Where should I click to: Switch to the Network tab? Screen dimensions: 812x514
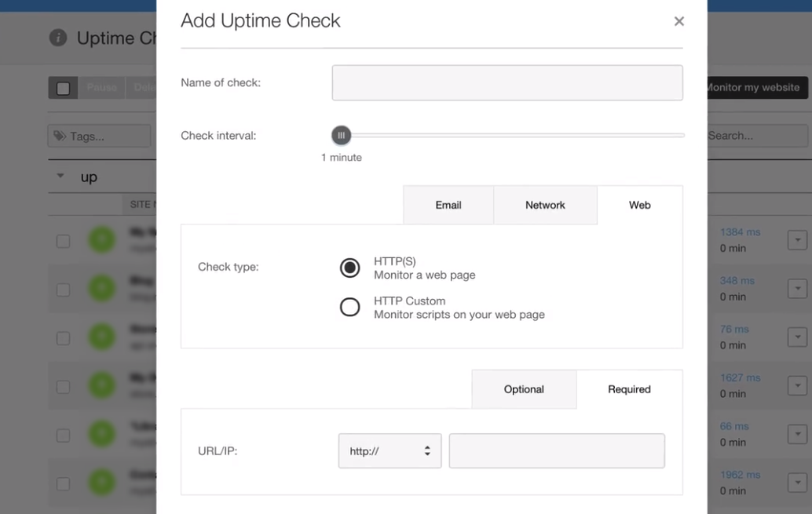545,205
